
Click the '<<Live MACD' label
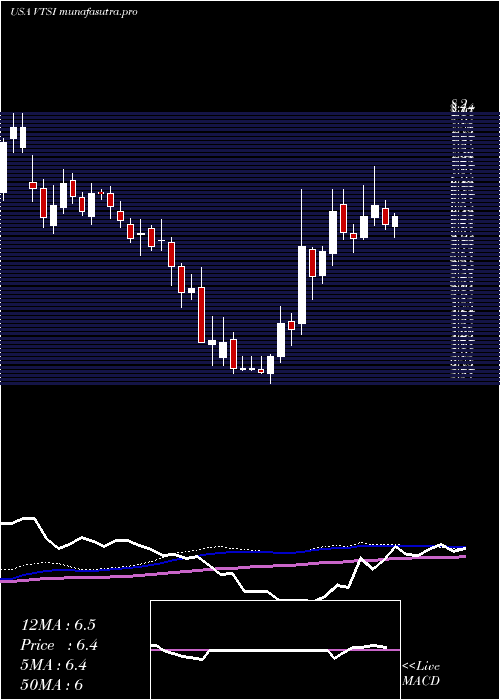[421, 674]
